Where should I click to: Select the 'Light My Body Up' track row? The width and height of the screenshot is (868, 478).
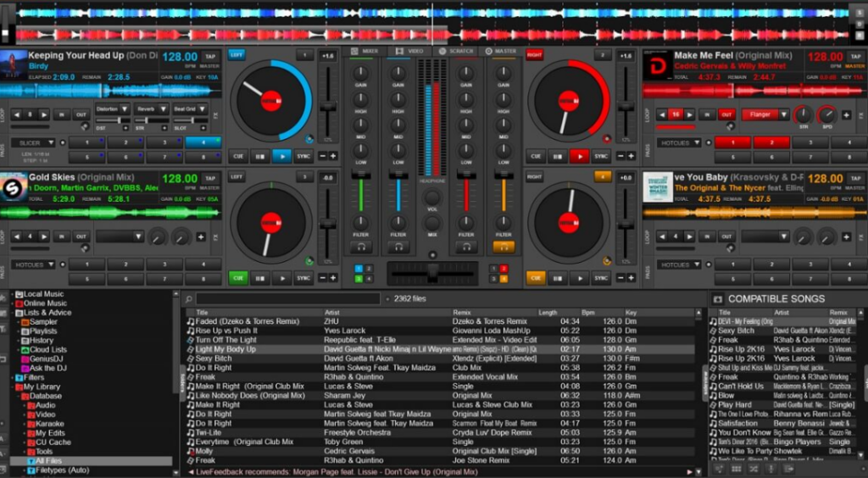[x=440, y=350]
